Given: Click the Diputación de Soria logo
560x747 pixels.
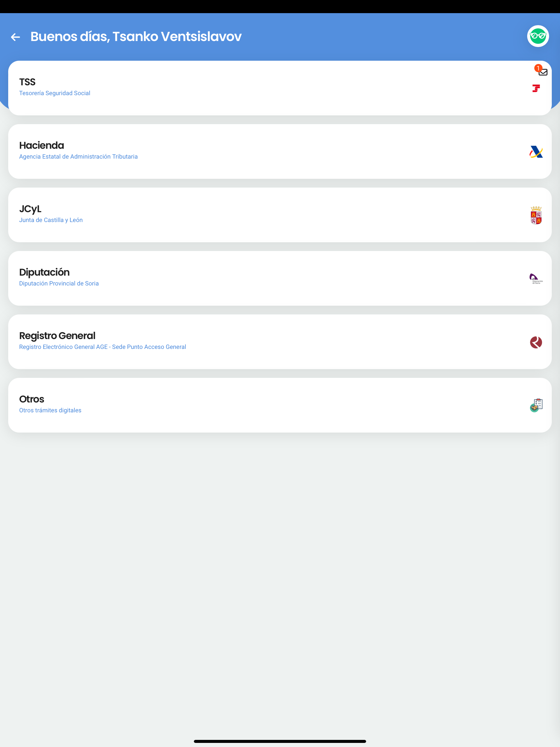Looking at the screenshot, I should 536,279.
